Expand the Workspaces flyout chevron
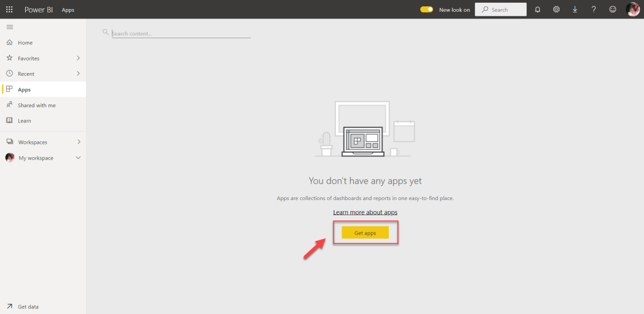Screen dimensions: 644x314 pyautogui.click(x=79, y=142)
